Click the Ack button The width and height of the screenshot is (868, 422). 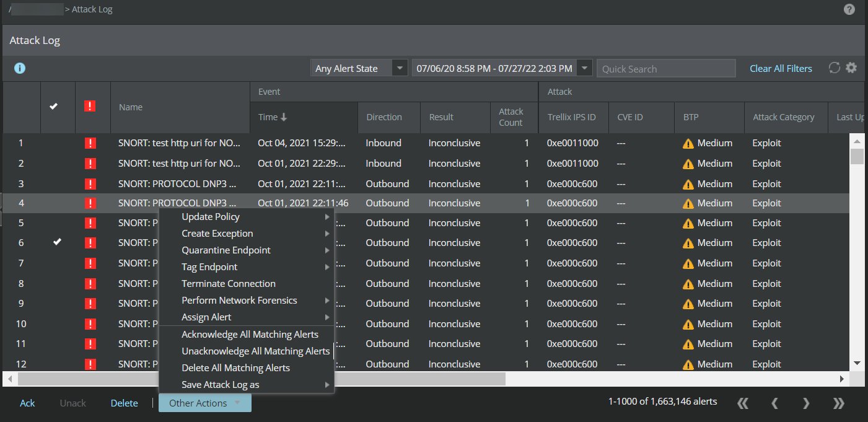coord(27,403)
